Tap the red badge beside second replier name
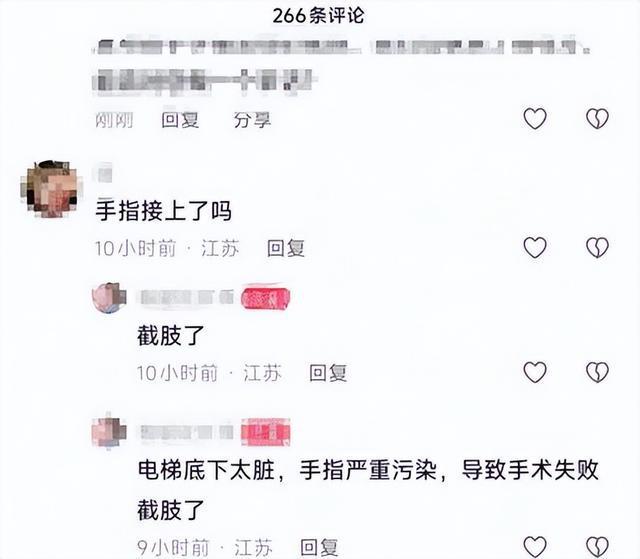Screen dimensions: 640x559 [266, 432]
